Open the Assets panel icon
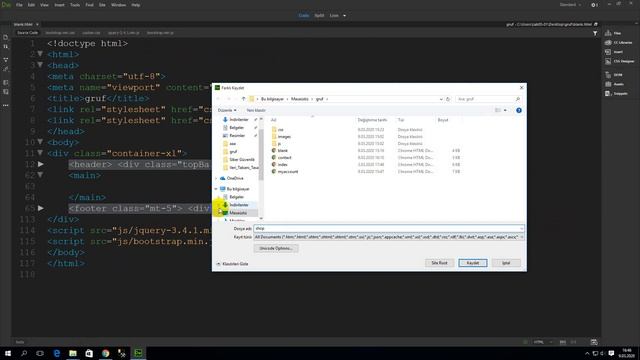Screen dimensions: 640x360 [x=608, y=84]
